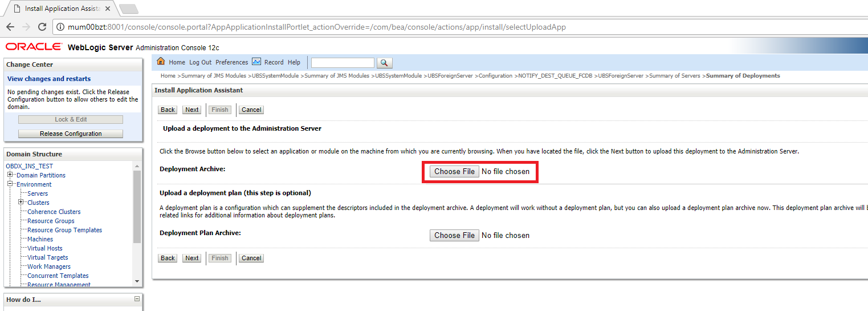
Task: Click Log Out in toolbar
Action: [201, 62]
